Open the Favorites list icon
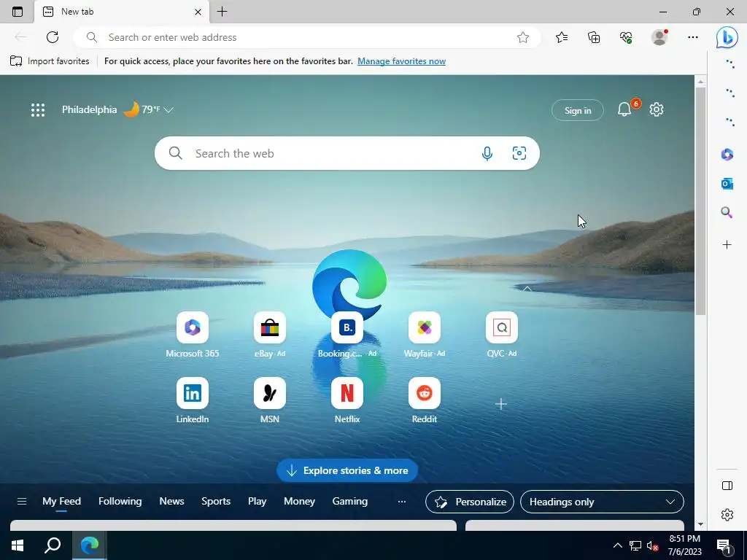This screenshot has height=560, width=747. [562, 37]
